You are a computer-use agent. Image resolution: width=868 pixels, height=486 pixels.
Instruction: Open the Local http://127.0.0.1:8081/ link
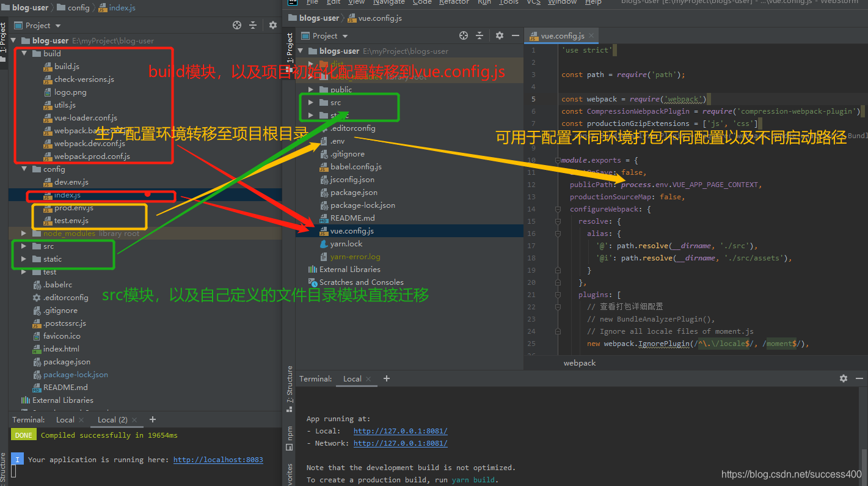coord(400,431)
